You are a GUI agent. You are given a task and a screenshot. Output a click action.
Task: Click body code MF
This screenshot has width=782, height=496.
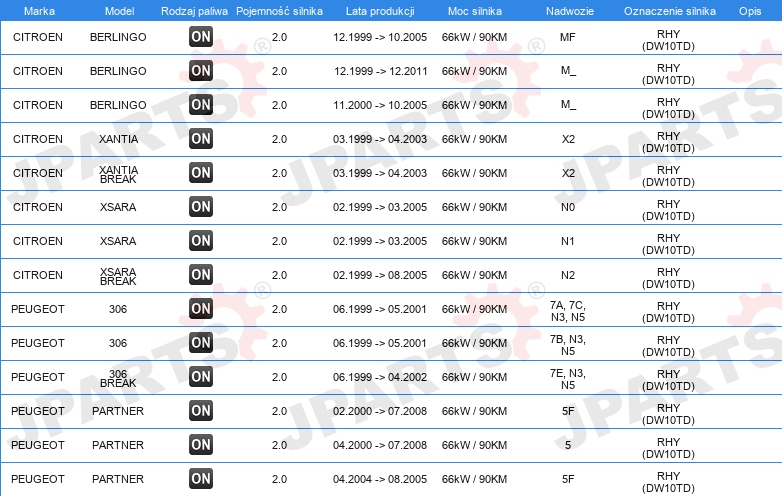pyautogui.click(x=568, y=37)
